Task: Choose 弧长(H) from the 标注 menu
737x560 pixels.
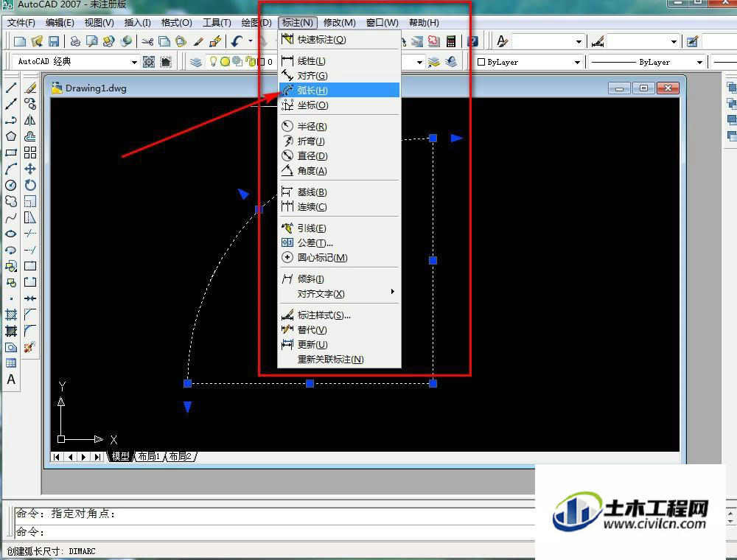Action: pyautogui.click(x=339, y=90)
